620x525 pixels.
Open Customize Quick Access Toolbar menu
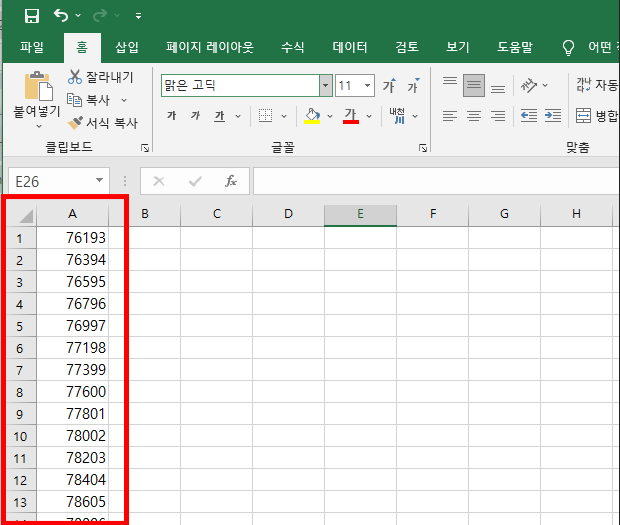138,16
